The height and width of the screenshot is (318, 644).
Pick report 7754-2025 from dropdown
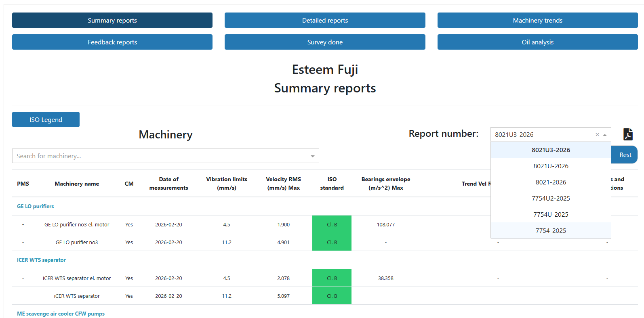coord(550,231)
